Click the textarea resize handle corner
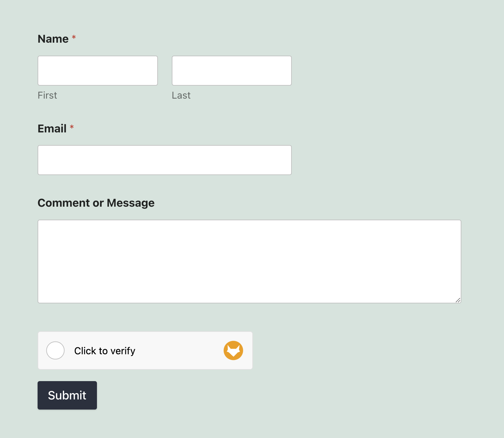The image size is (504, 438). [x=458, y=300]
